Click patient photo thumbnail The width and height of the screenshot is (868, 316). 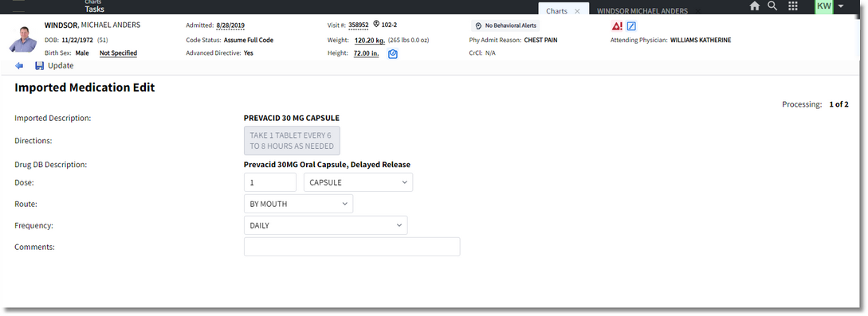click(x=22, y=39)
